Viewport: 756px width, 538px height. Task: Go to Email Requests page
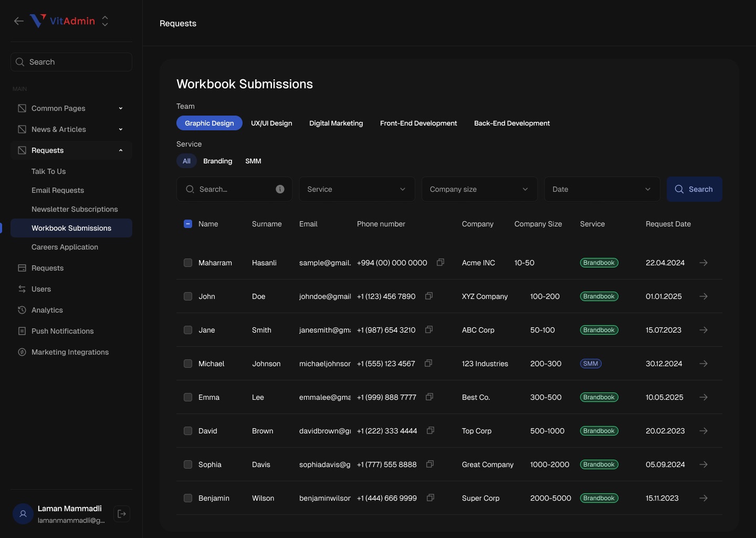click(58, 190)
